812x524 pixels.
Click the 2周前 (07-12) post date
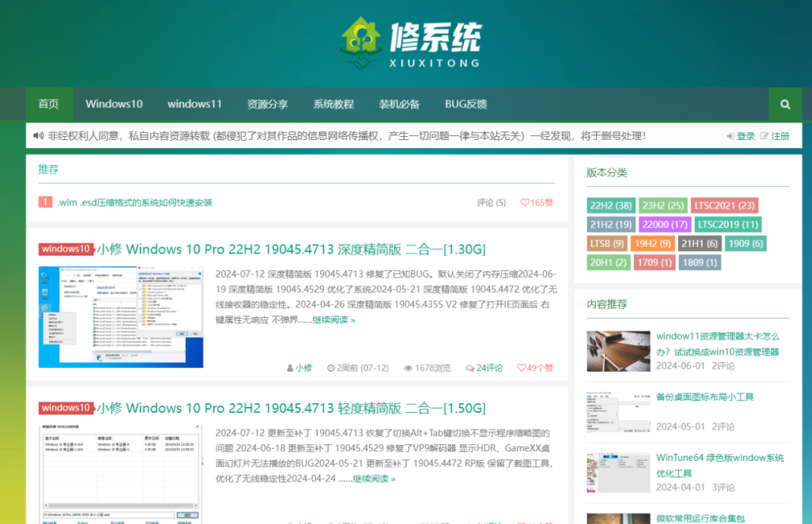(x=358, y=368)
